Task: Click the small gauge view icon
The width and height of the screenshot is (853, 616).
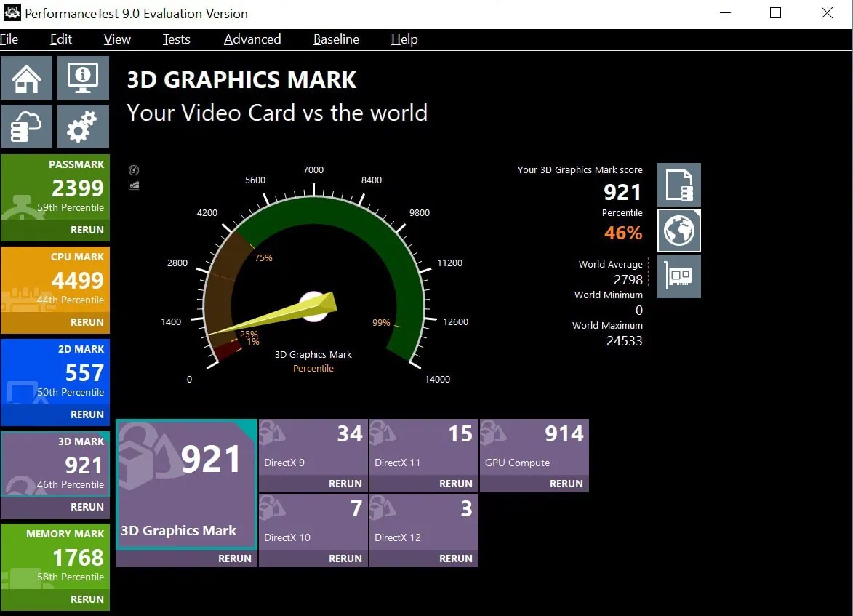Action: (134, 170)
